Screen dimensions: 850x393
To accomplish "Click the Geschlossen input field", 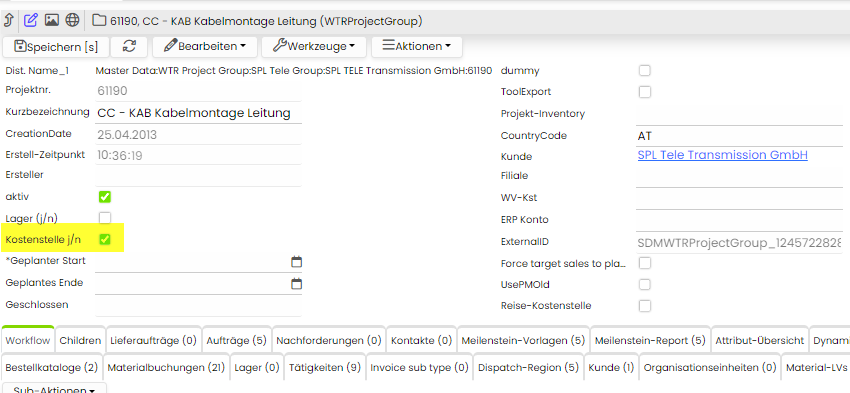I will [198, 305].
